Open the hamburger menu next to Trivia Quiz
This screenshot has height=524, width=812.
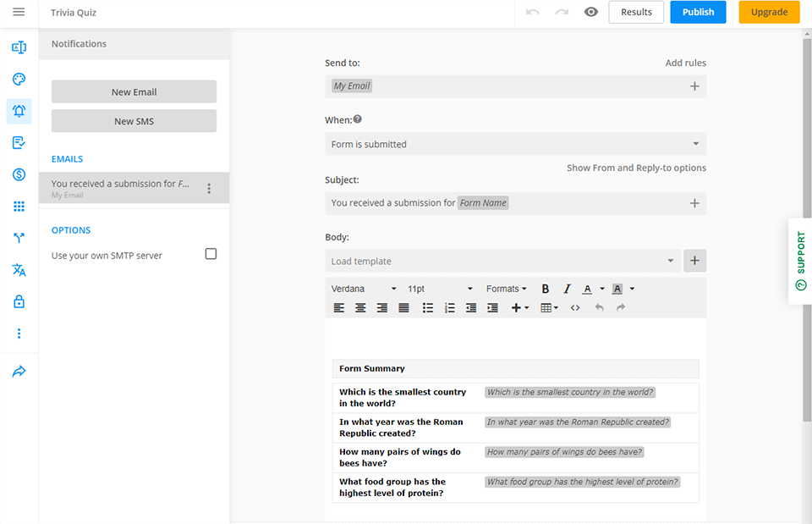tap(20, 12)
